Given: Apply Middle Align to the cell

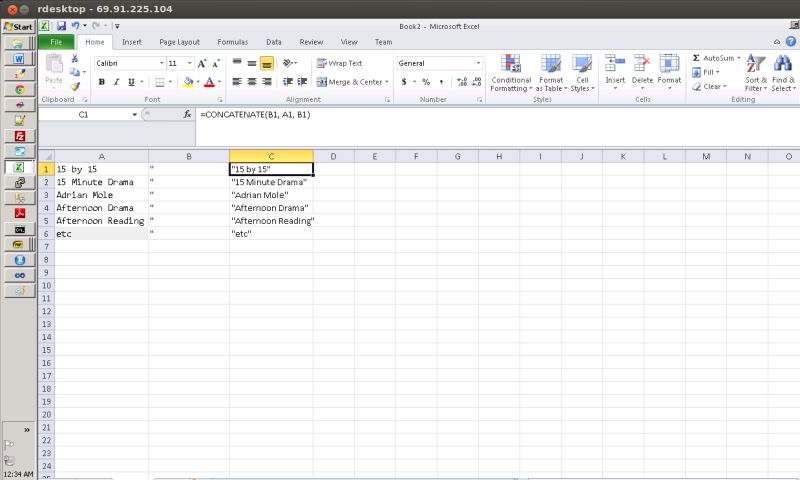Looking at the screenshot, I should (252, 63).
